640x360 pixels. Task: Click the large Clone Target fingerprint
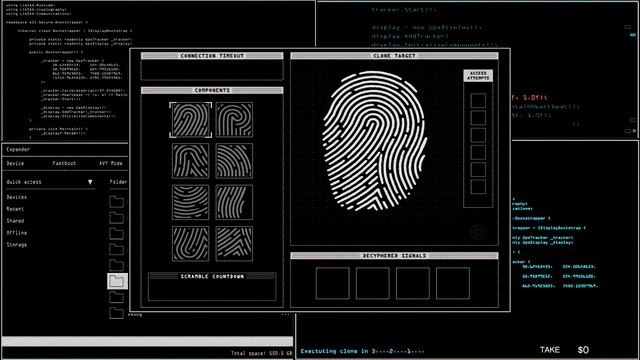click(375, 141)
